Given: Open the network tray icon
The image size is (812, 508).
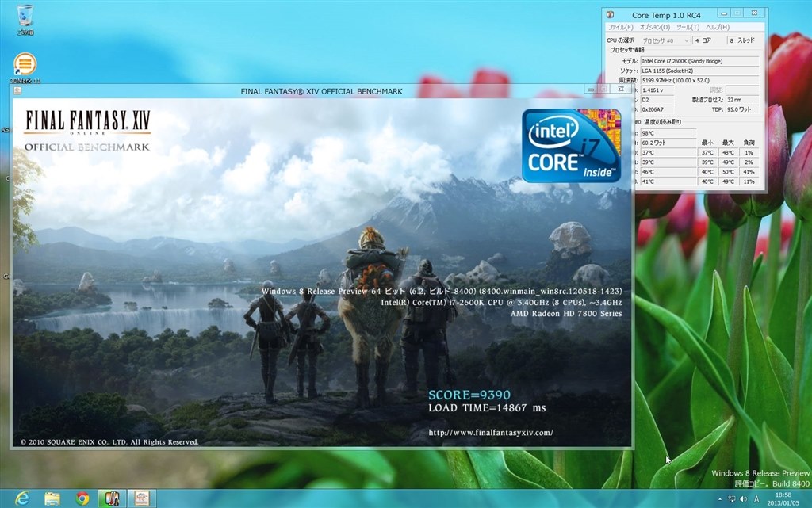Looking at the screenshot, I should pyautogui.click(x=732, y=499).
